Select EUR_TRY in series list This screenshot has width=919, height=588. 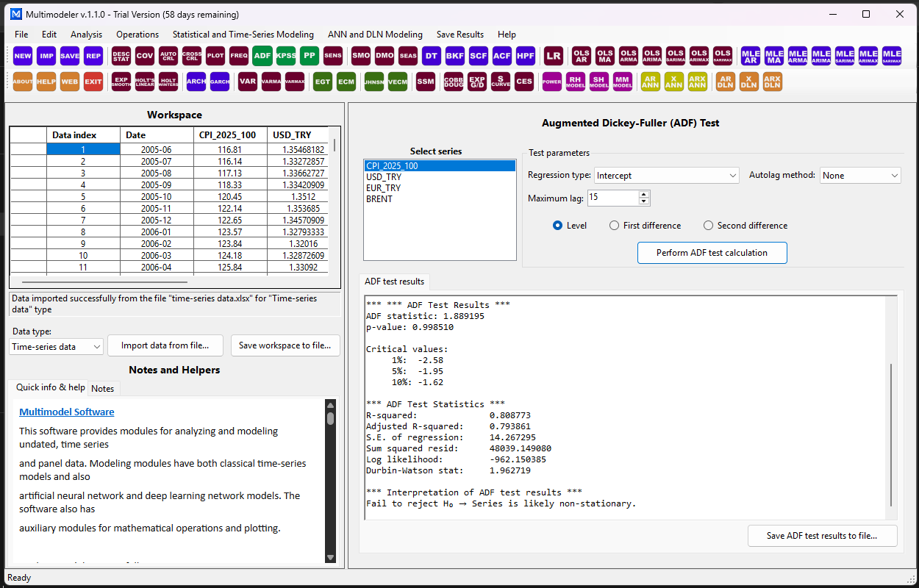coord(440,188)
